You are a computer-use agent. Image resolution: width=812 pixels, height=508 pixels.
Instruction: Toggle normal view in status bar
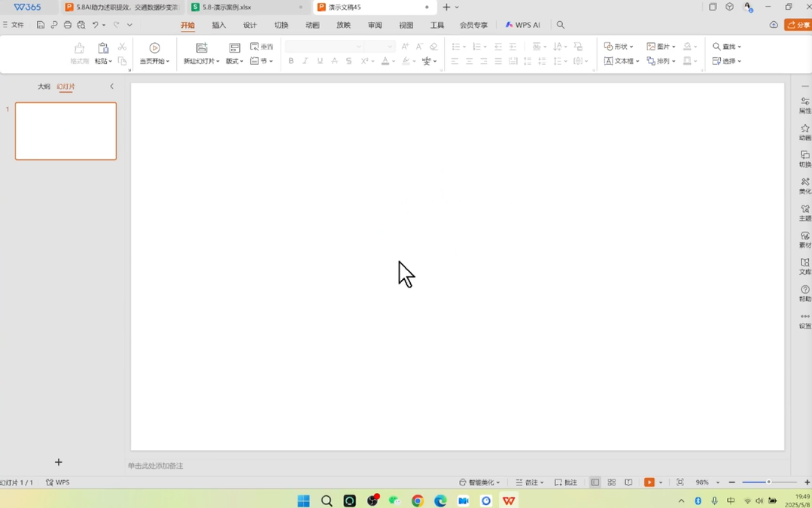595,482
